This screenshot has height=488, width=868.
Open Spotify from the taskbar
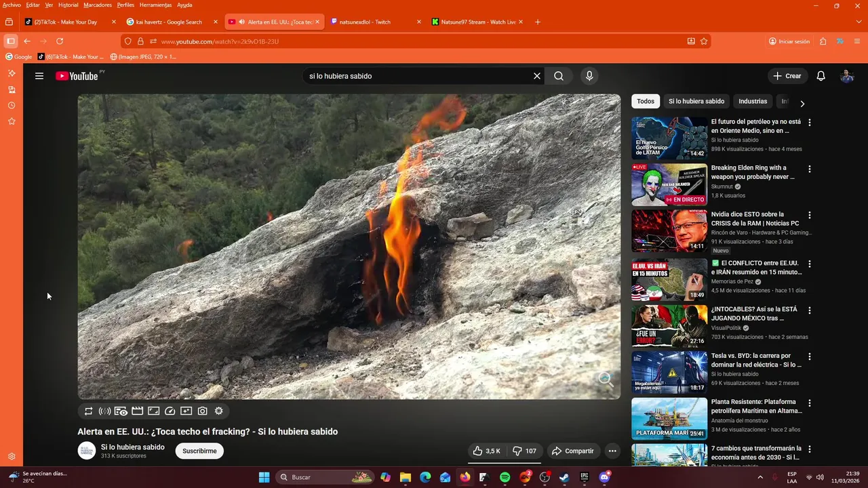pos(505,477)
